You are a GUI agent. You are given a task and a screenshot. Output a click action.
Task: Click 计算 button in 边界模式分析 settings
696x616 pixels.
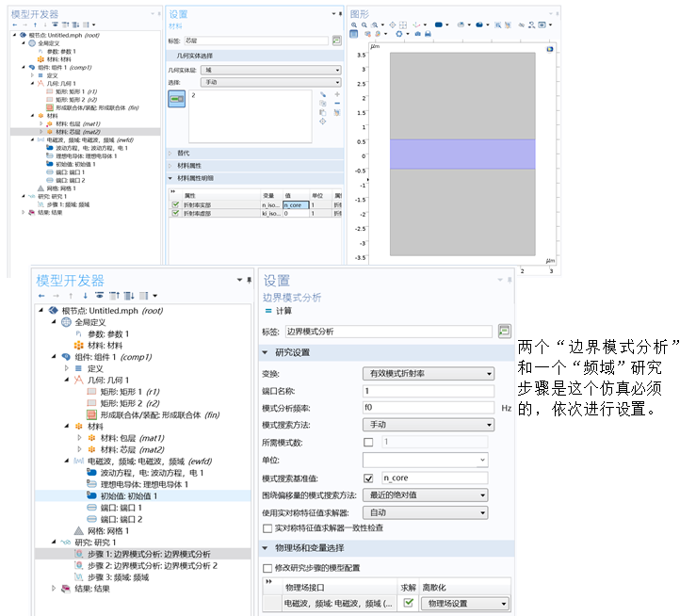coord(279,311)
